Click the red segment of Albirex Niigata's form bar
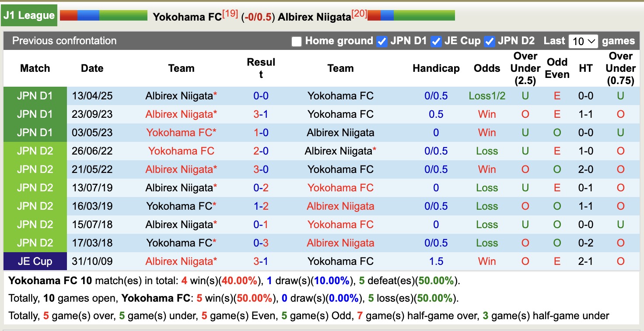644x331 pixels. click(x=374, y=14)
